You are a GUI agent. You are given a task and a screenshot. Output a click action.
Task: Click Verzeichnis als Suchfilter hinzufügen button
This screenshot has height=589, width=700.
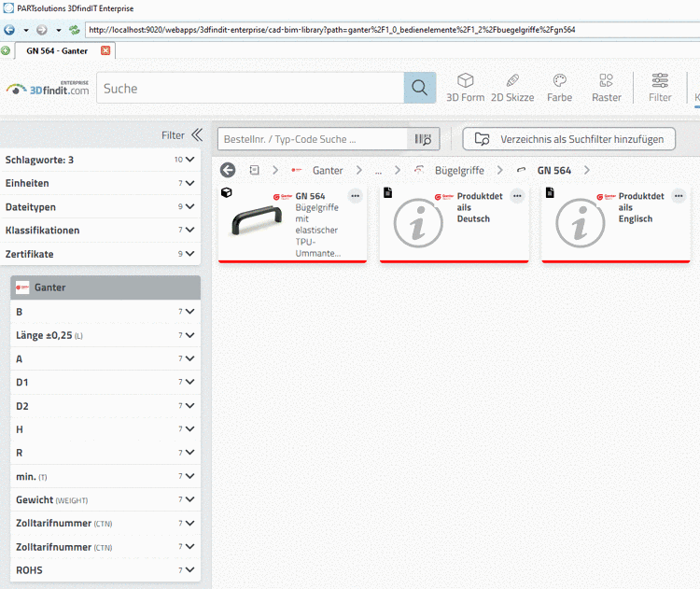click(568, 139)
